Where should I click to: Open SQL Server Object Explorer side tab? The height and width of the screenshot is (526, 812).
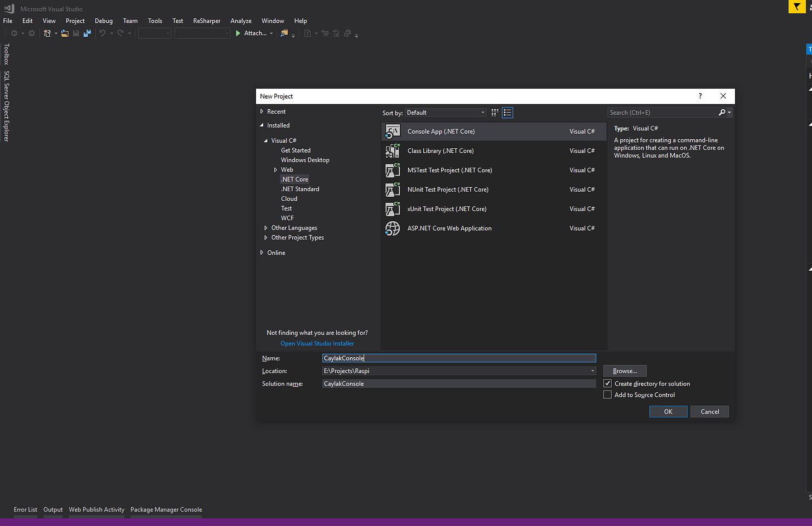7,106
